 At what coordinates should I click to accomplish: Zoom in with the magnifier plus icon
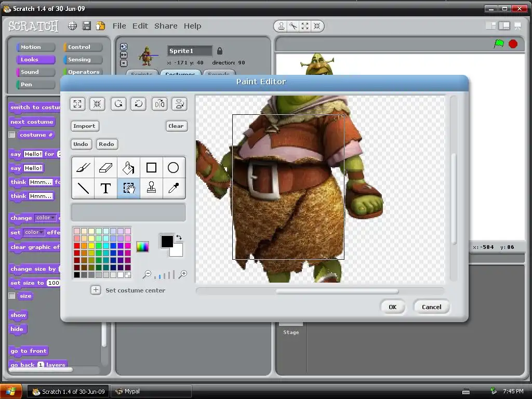point(183,274)
